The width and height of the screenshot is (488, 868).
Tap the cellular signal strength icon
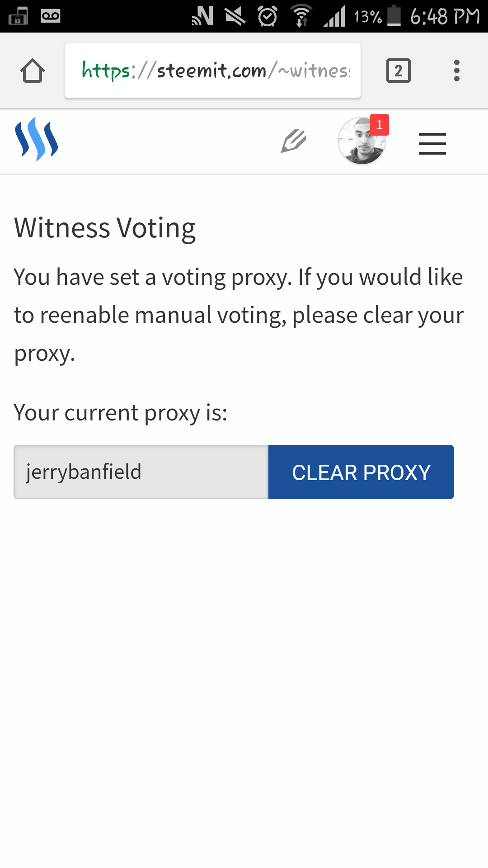[334, 16]
